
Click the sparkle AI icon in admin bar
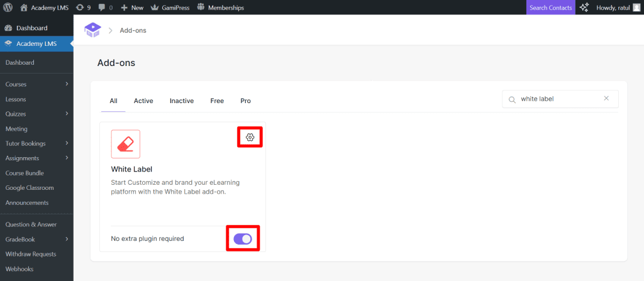[584, 8]
